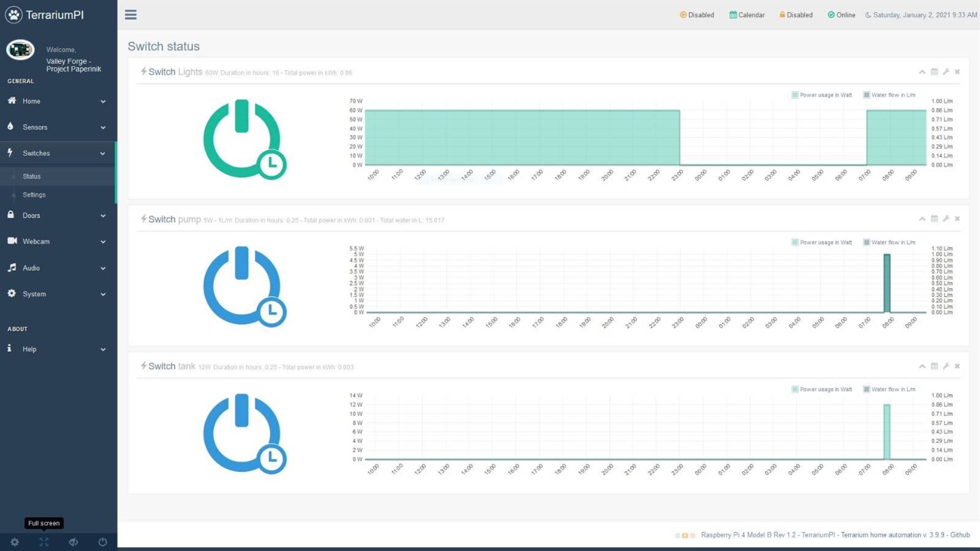Click the Webcam chevron arrow
The height and width of the screenshot is (551, 980).
[103, 242]
